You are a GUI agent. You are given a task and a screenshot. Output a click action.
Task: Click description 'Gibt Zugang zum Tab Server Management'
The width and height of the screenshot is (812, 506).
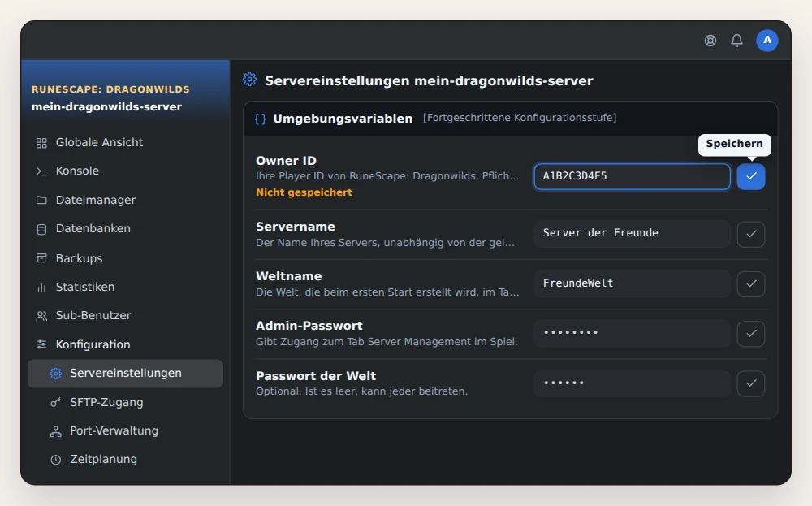click(387, 342)
